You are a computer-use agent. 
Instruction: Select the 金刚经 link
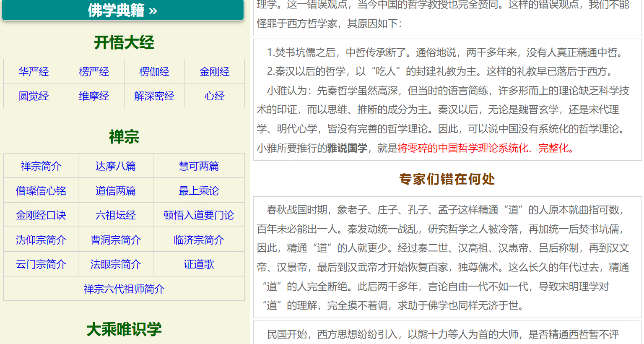point(214,72)
